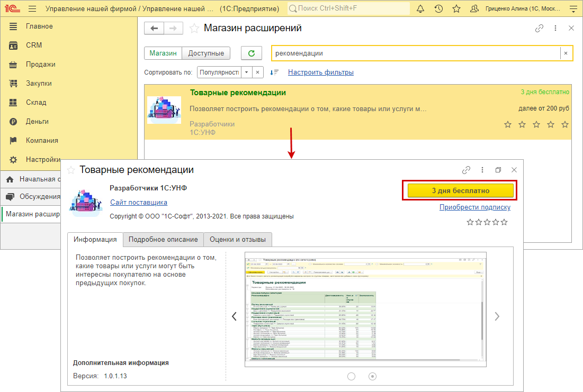Open favorites star in title bar

(x=456, y=8)
